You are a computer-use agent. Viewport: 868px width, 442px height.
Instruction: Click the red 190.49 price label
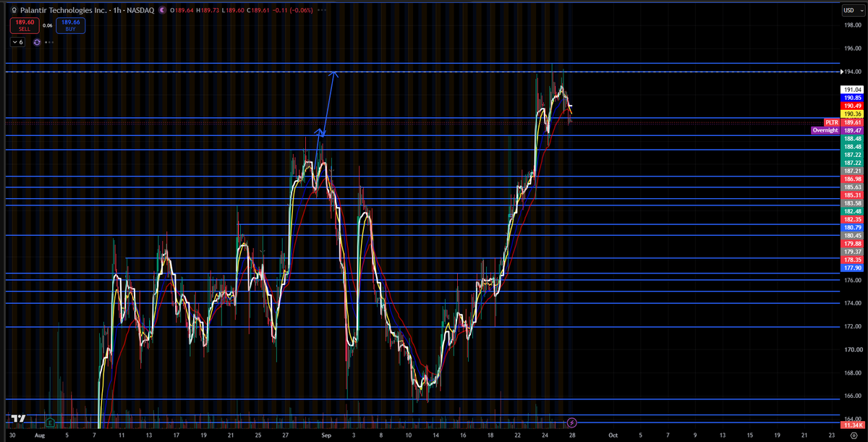point(851,106)
